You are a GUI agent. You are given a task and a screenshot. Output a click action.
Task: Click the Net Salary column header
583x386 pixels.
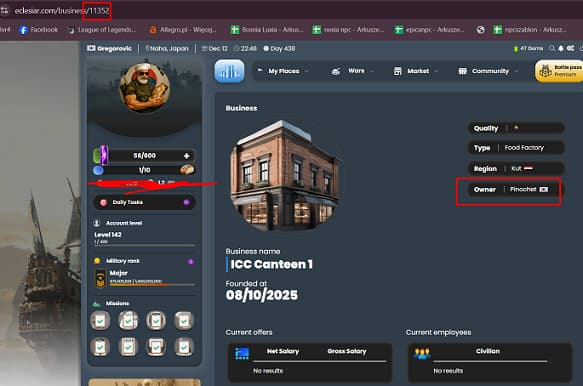click(283, 351)
